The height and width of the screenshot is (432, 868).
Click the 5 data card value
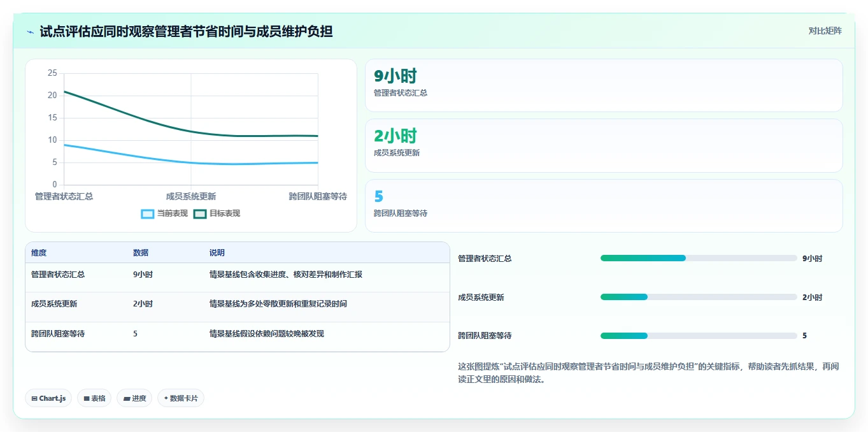pyautogui.click(x=379, y=196)
